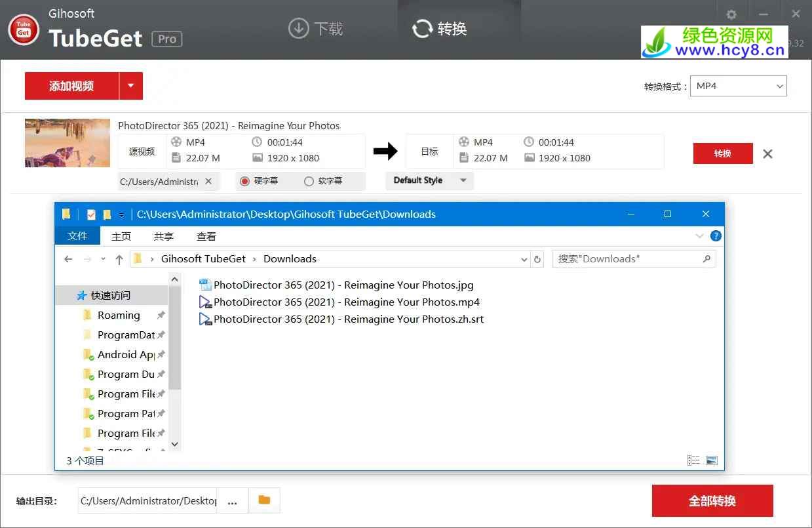Open the 转换格式 MP4 dropdown
This screenshot has width=812, height=528.
tap(738, 86)
